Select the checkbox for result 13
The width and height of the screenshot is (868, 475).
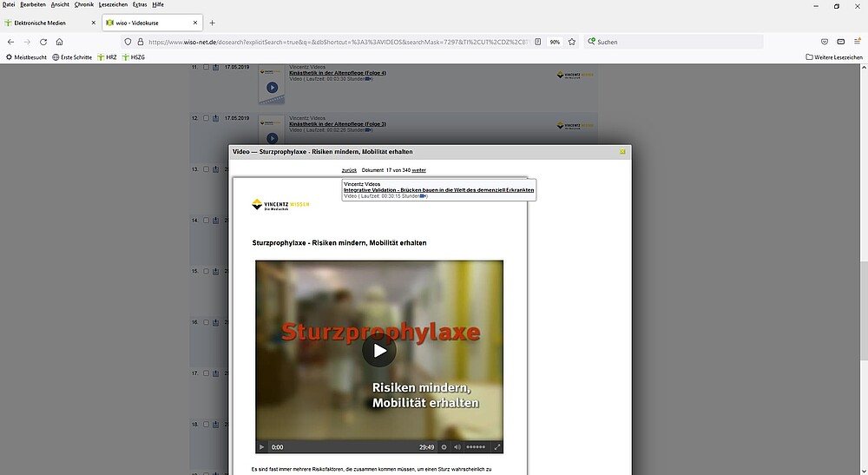(206, 169)
